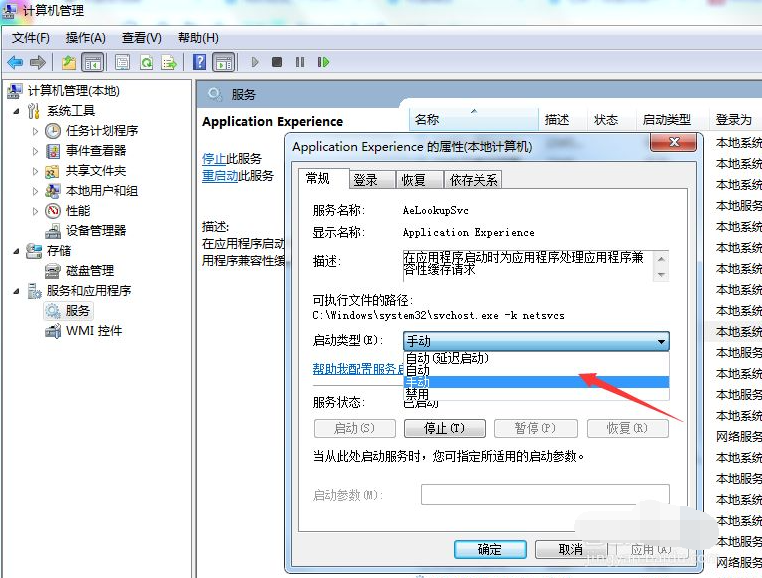Click the Refresh toolbar icon

point(146,62)
